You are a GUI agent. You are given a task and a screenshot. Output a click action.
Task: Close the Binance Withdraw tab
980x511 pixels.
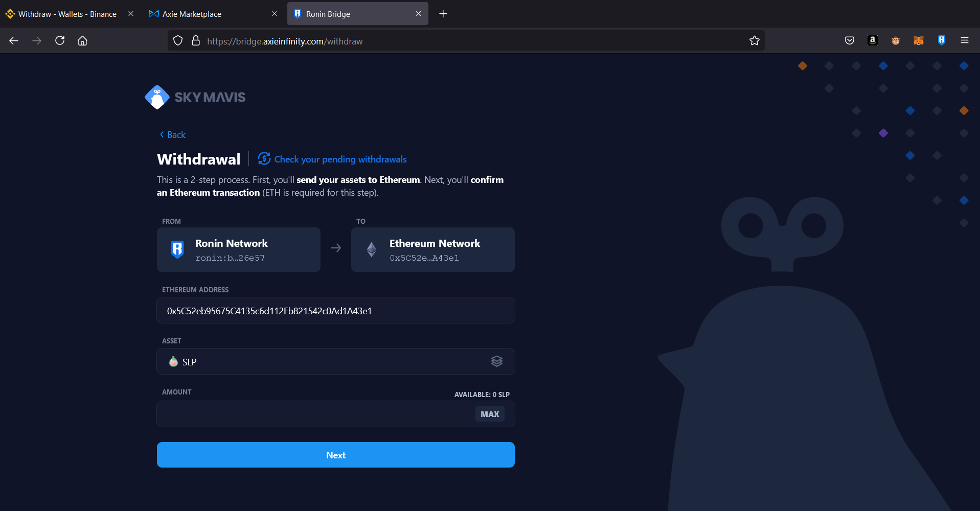click(x=131, y=14)
